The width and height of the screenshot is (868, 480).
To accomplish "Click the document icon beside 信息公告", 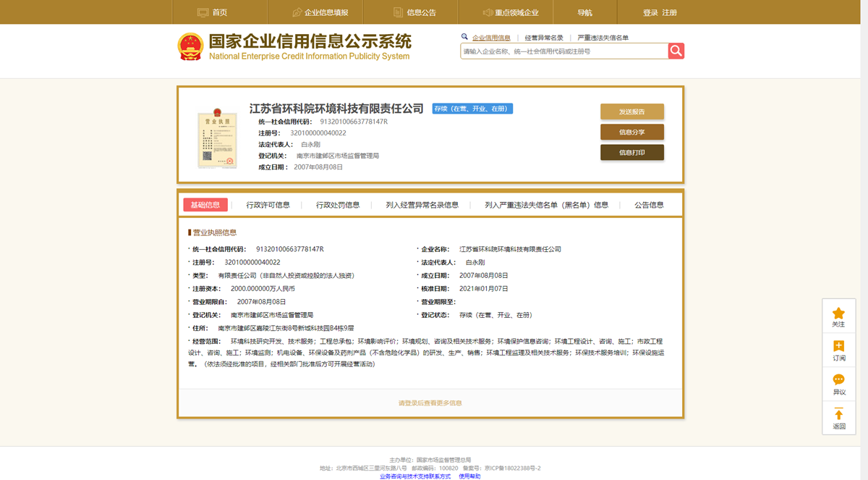I will point(398,12).
